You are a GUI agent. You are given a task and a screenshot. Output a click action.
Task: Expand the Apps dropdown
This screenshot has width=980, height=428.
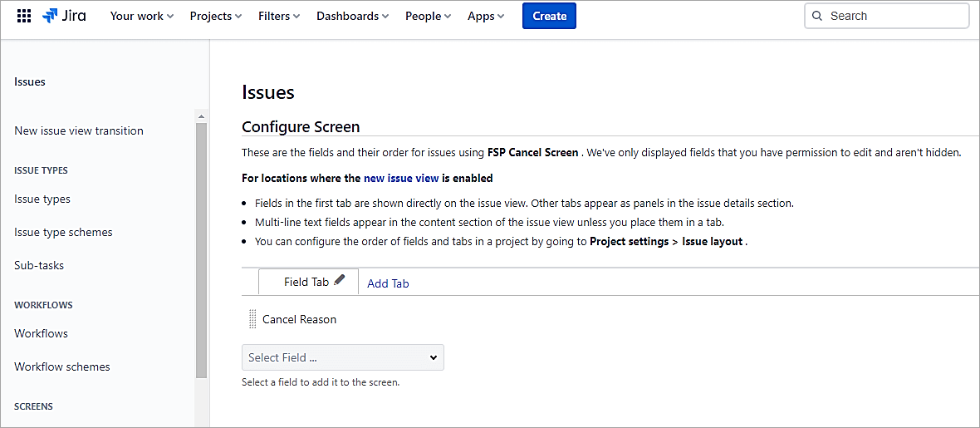(x=486, y=16)
